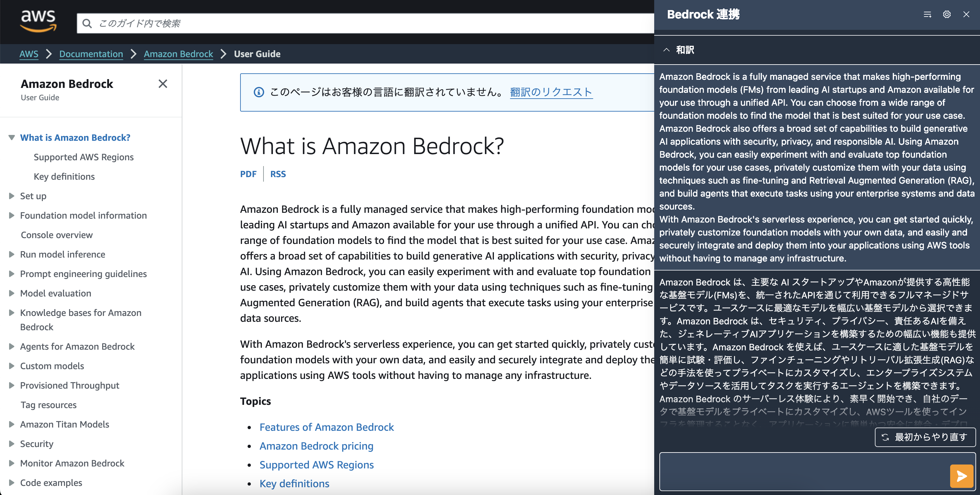The height and width of the screenshot is (495, 980).
Task: Click the Bedrock連携 close icon
Action: coord(966,14)
